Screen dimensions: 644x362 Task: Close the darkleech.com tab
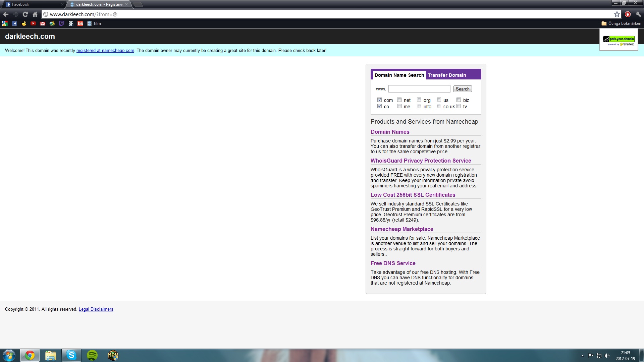coord(126,4)
